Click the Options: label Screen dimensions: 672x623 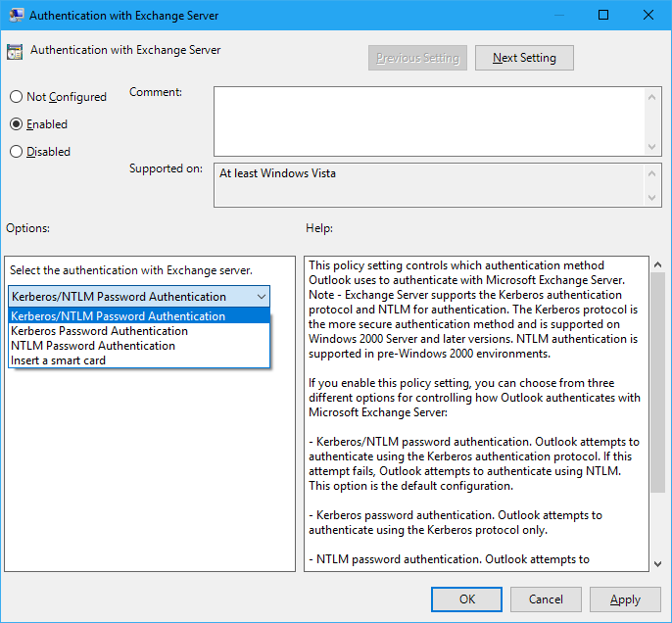(x=27, y=228)
